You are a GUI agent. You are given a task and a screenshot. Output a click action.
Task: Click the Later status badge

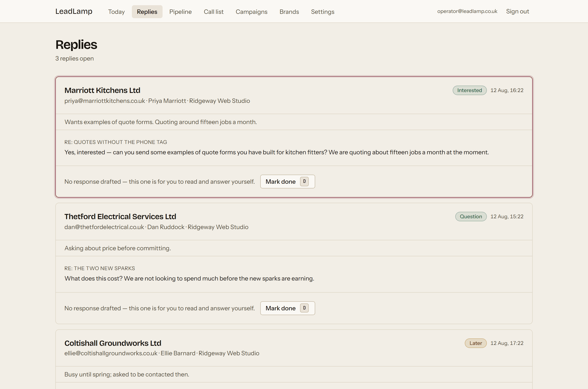pos(475,343)
